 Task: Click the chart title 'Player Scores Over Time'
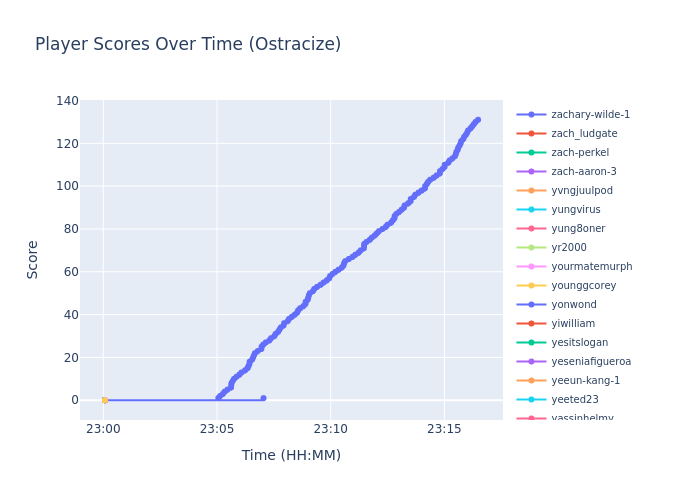[x=188, y=45]
